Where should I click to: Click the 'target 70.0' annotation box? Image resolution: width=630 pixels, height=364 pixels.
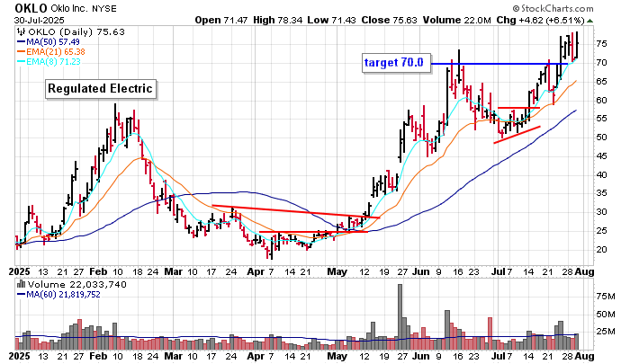tap(396, 63)
